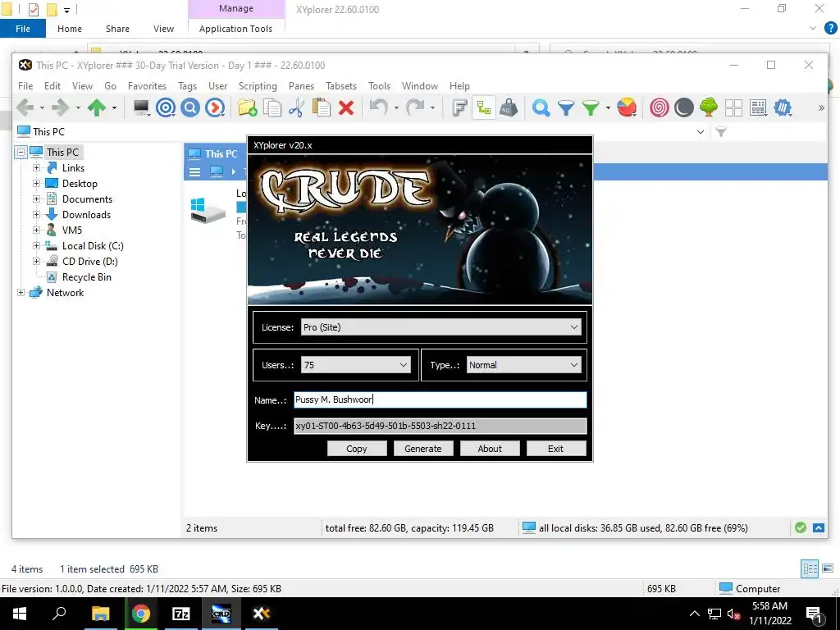Open the Drives monitor icon in toolbar

point(141,107)
